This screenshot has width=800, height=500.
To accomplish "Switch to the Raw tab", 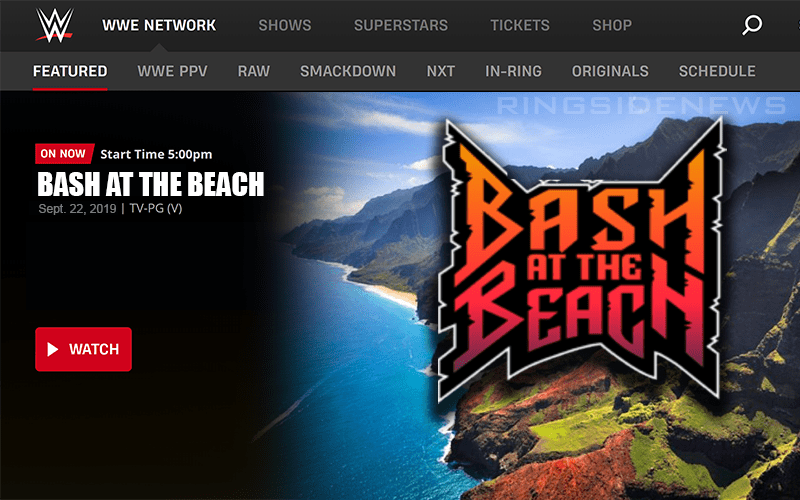I will click(x=254, y=71).
